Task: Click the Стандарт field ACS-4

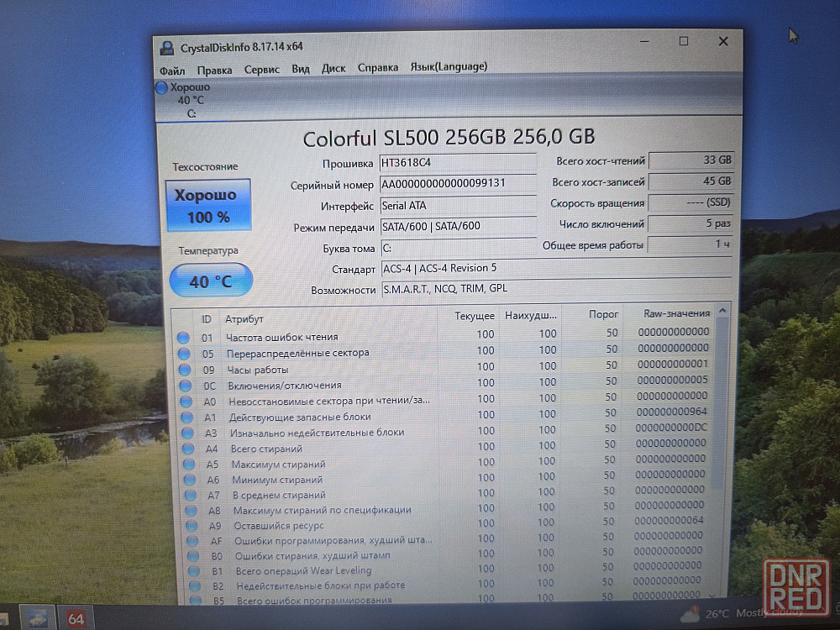Action: click(556, 268)
